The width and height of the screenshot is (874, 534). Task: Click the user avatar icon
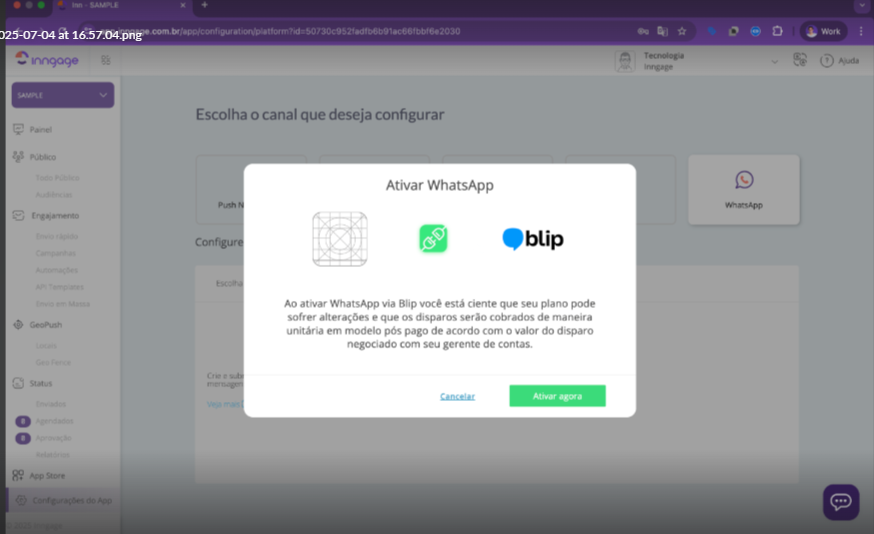tap(625, 61)
